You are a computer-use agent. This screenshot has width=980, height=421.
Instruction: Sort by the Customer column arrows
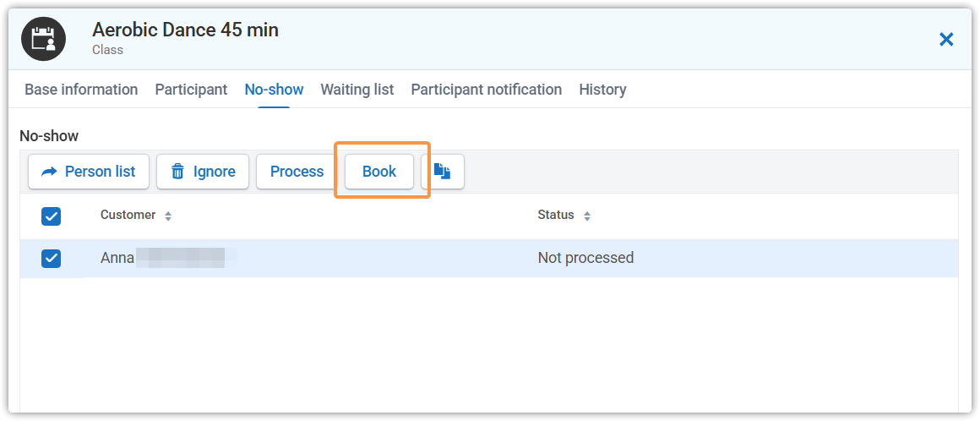[168, 216]
